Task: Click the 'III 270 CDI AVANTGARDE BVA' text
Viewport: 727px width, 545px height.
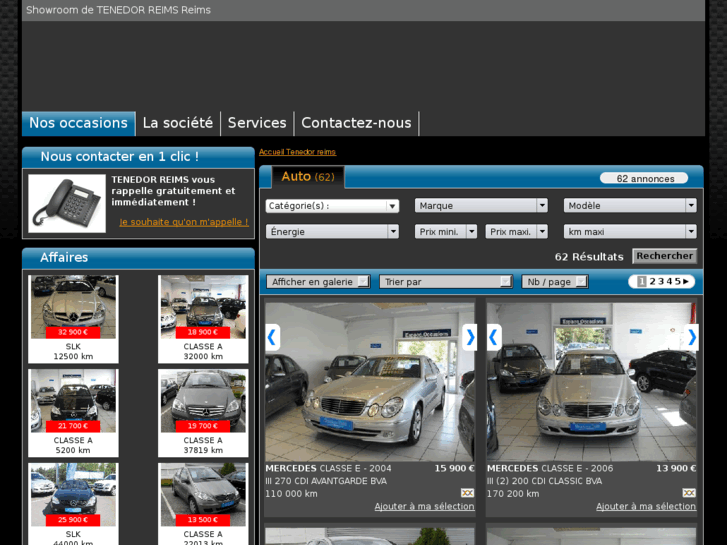Action: (x=326, y=481)
